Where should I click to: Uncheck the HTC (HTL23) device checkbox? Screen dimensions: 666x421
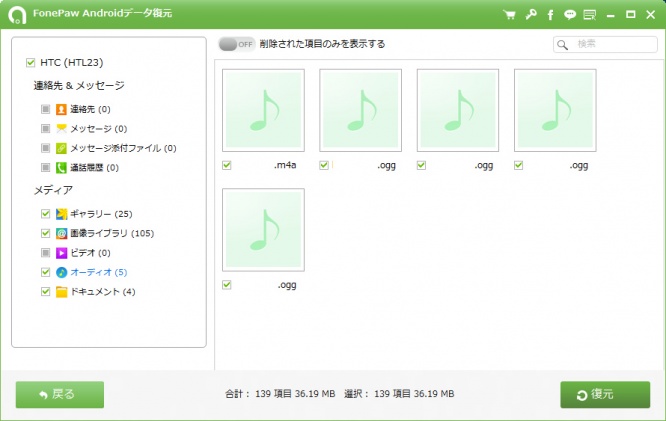point(31,63)
